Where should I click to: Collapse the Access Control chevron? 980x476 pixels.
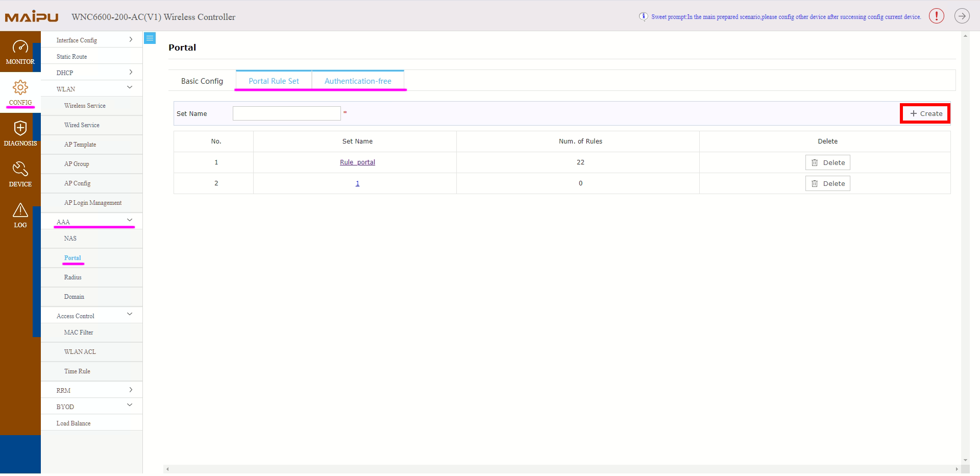[x=130, y=314]
